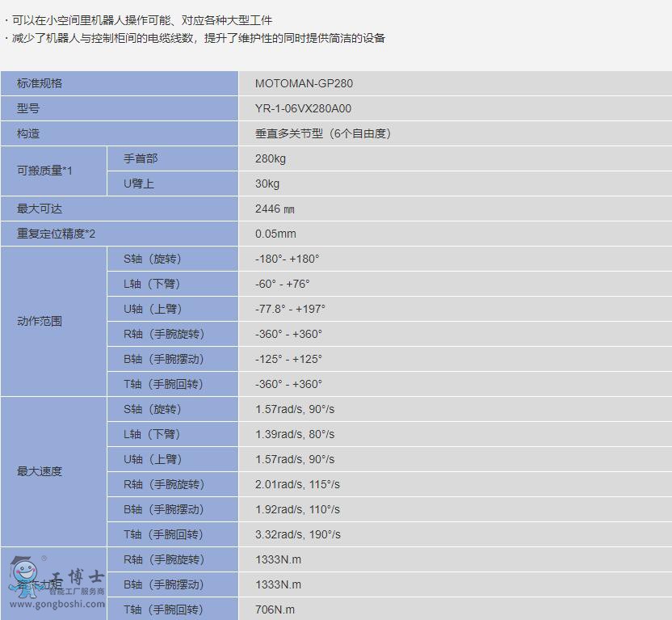The width and height of the screenshot is (672, 620).
Task: Select -360° - +360° in the R轴 range row
Action: 288,334
